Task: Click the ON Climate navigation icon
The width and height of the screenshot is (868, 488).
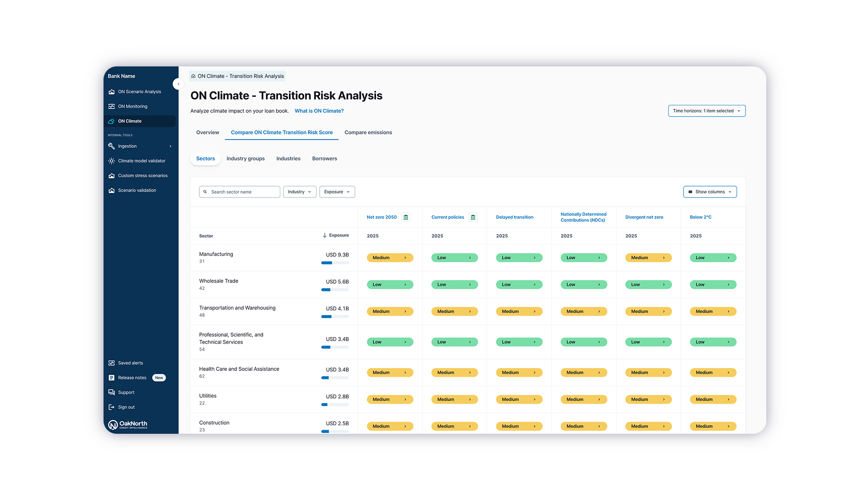Action: 112,120
